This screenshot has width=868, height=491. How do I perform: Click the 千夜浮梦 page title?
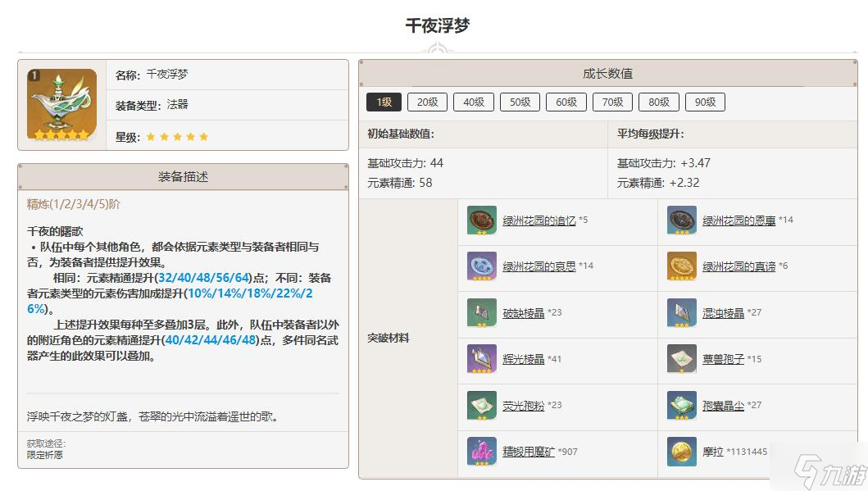(x=438, y=25)
